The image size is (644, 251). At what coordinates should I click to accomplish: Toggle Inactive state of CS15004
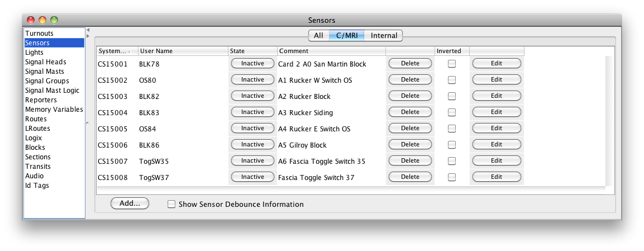coord(252,112)
